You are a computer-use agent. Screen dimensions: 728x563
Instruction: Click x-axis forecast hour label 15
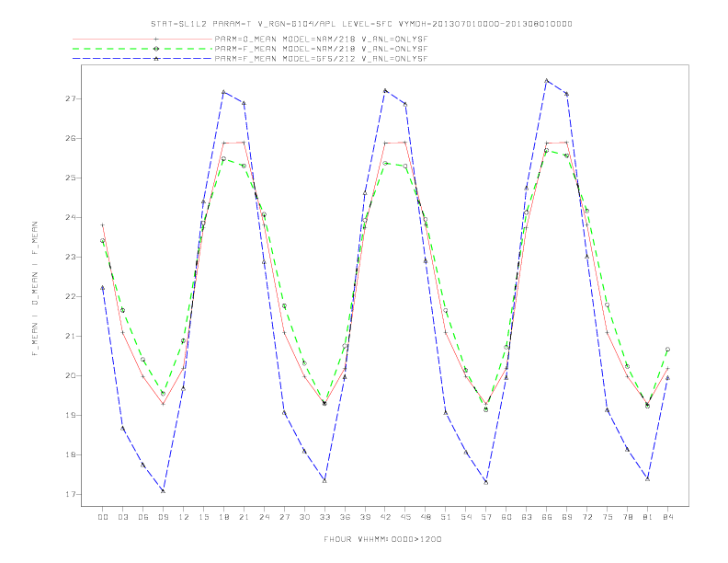pos(204,517)
